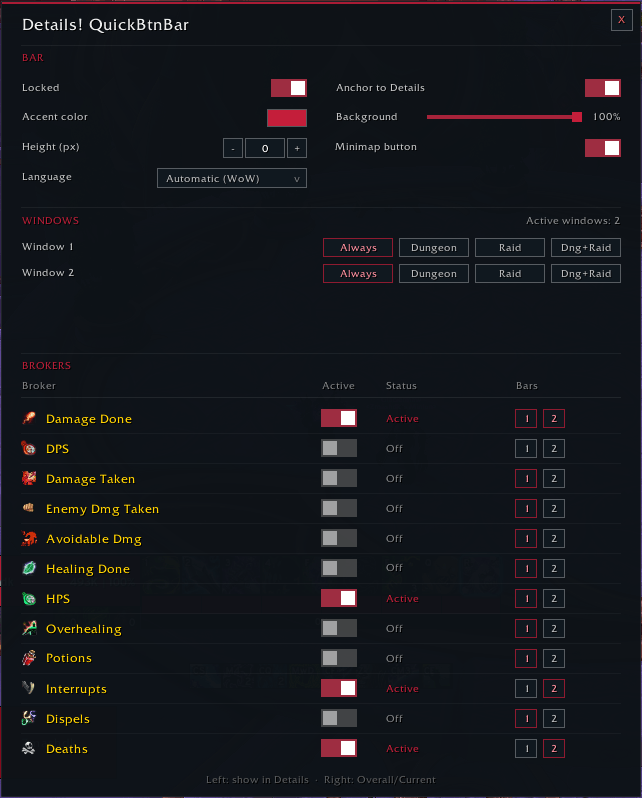This screenshot has width=642, height=798.
Task: Click the DPS broker stopwatch icon
Action: pyautogui.click(x=29, y=448)
